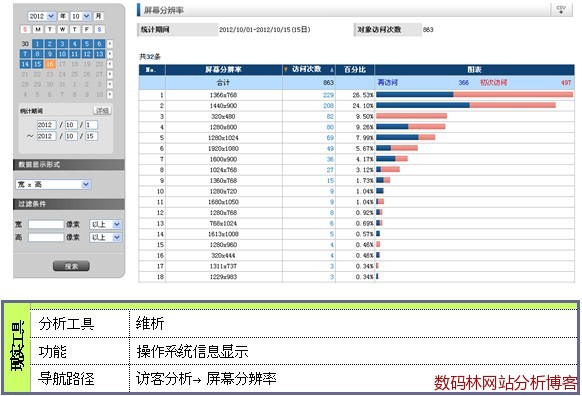Click the chart bar for 320x480
This screenshot has height=396, width=582.
pyautogui.click(x=411, y=116)
